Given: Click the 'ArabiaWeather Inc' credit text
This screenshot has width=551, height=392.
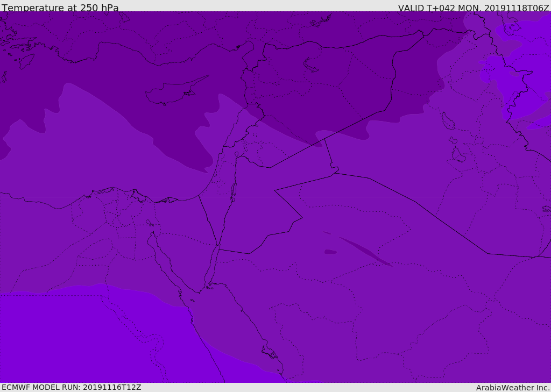Looking at the screenshot, I should click(512, 388).
